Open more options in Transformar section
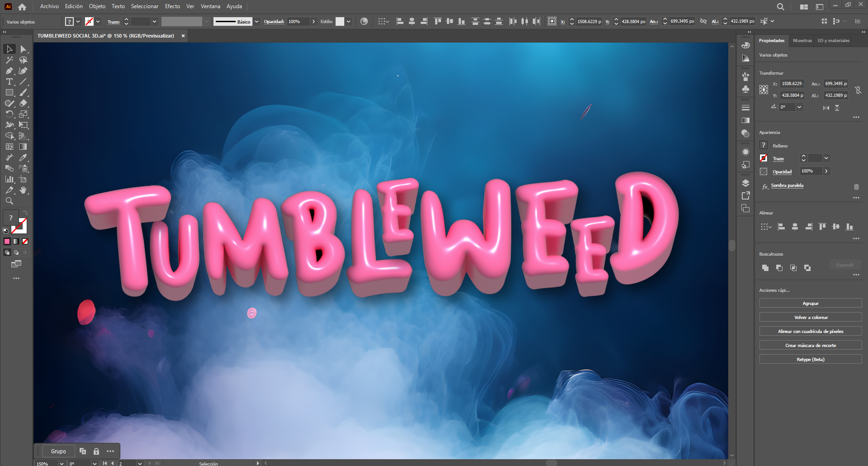Image resolution: width=868 pixels, height=466 pixels. 856,117
